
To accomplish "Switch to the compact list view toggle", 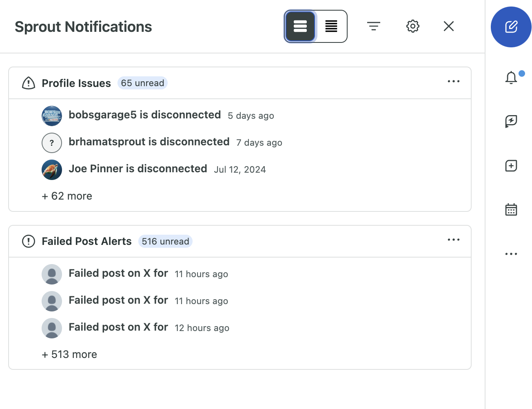I will click(x=331, y=27).
